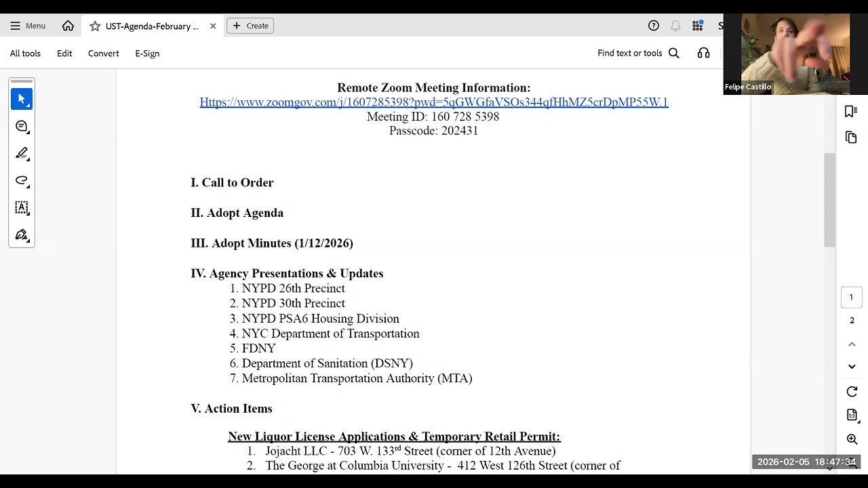868x488 pixels.
Task: Click the 'Remote Zoom Meeting Information:' heading
Action: [434, 87]
